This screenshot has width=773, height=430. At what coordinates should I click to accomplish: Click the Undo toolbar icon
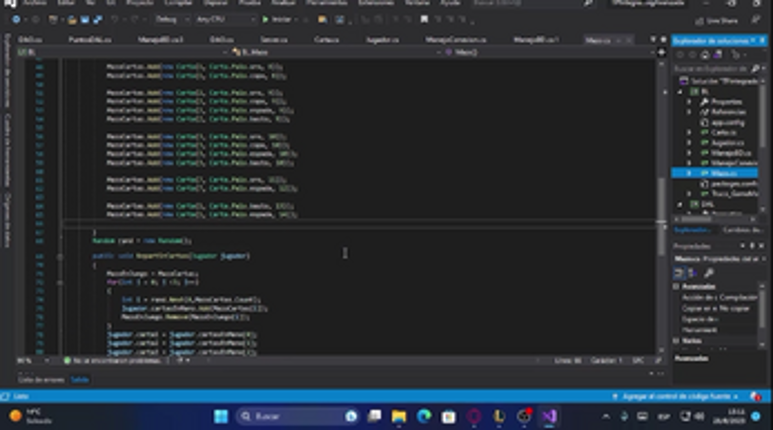click(x=114, y=20)
